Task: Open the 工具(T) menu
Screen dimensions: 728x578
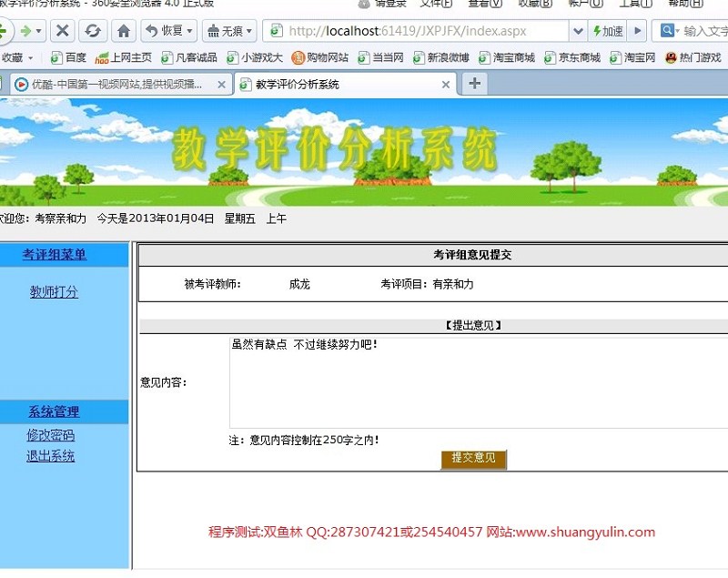Action: [x=635, y=4]
